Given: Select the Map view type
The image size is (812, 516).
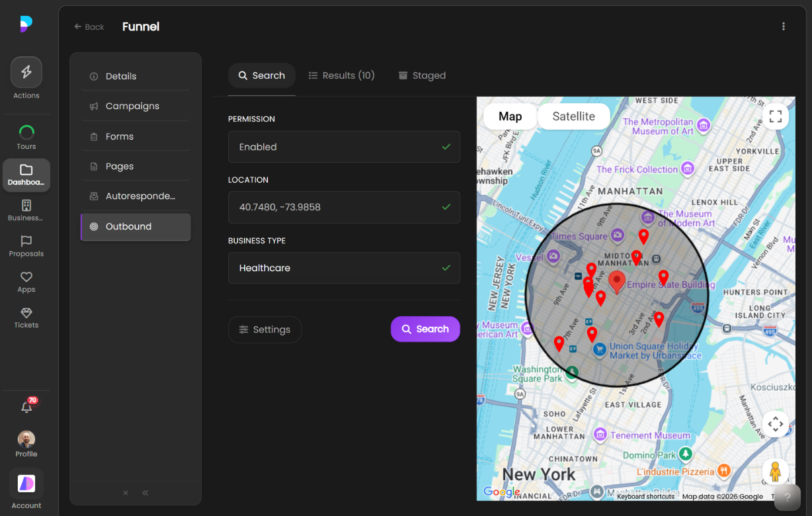Looking at the screenshot, I should [510, 116].
